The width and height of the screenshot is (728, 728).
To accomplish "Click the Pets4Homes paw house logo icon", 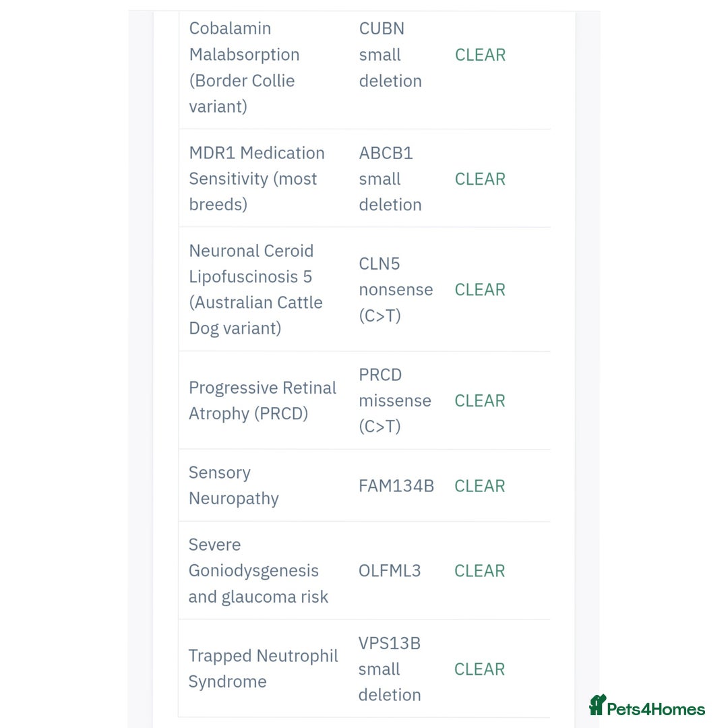I will [597, 705].
